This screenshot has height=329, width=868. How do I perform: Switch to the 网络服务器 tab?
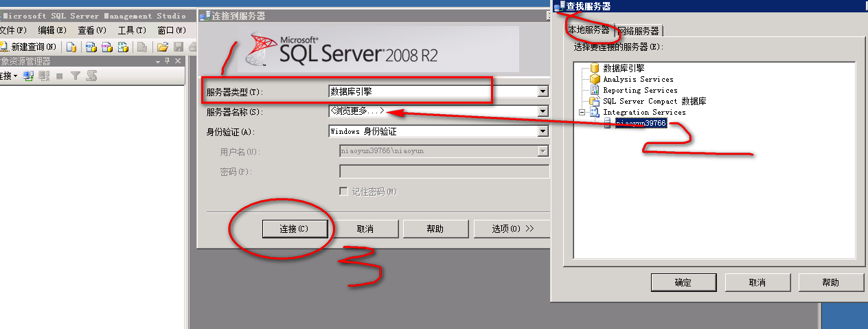[639, 31]
